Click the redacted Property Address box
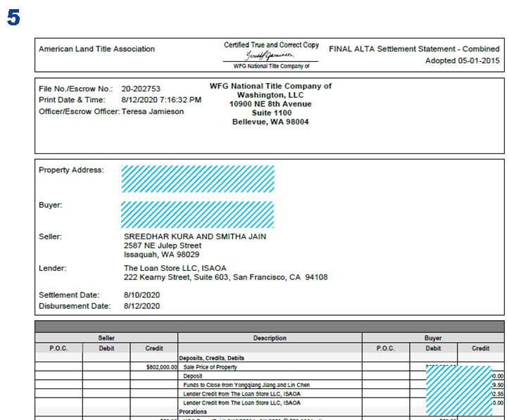509x420 pixels. pyautogui.click(x=198, y=179)
